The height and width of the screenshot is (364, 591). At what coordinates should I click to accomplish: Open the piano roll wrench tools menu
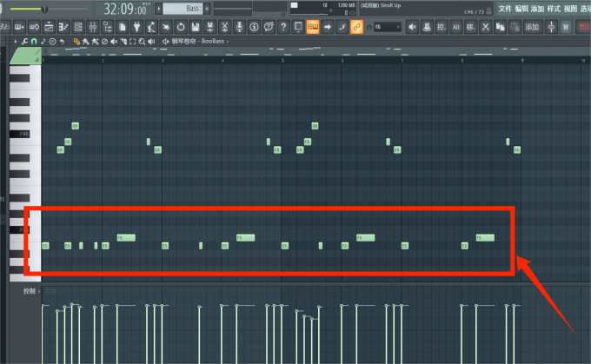23,42
